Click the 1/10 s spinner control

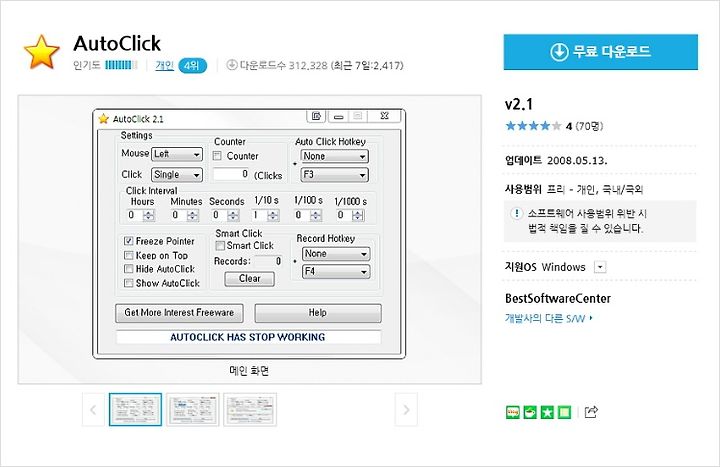point(273,215)
